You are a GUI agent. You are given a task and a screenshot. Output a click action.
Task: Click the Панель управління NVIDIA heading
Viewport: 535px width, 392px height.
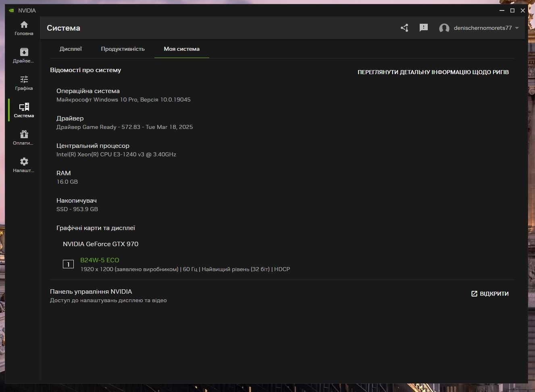pos(91,292)
